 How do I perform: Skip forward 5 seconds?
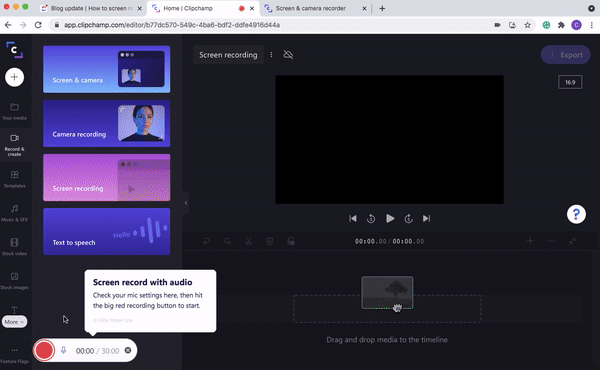click(x=408, y=218)
